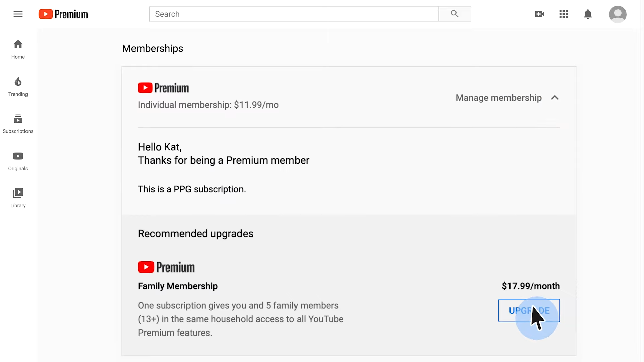This screenshot has height=362, width=644.
Task: Click the YouTube Premium logo in header
Action: point(63,14)
